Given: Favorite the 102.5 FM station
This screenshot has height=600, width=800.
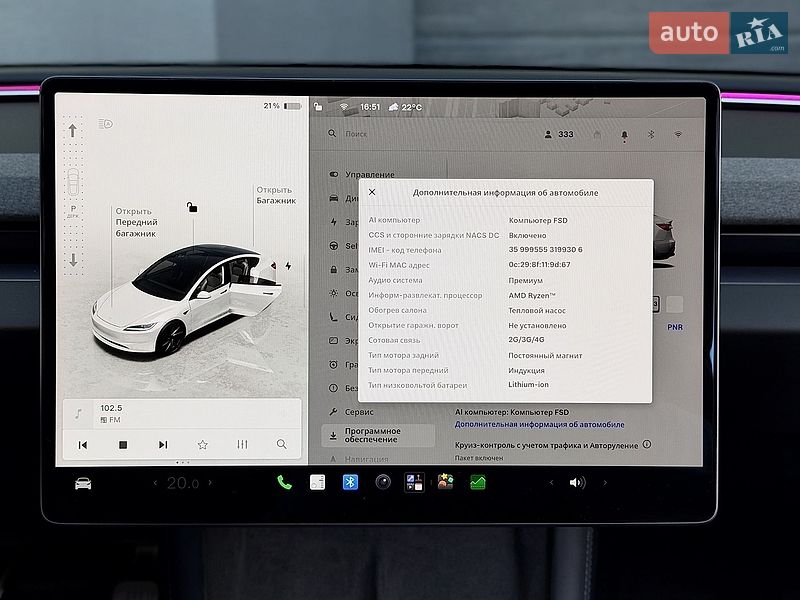Looking at the screenshot, I should pyautogui.click(x=203, y=445).
